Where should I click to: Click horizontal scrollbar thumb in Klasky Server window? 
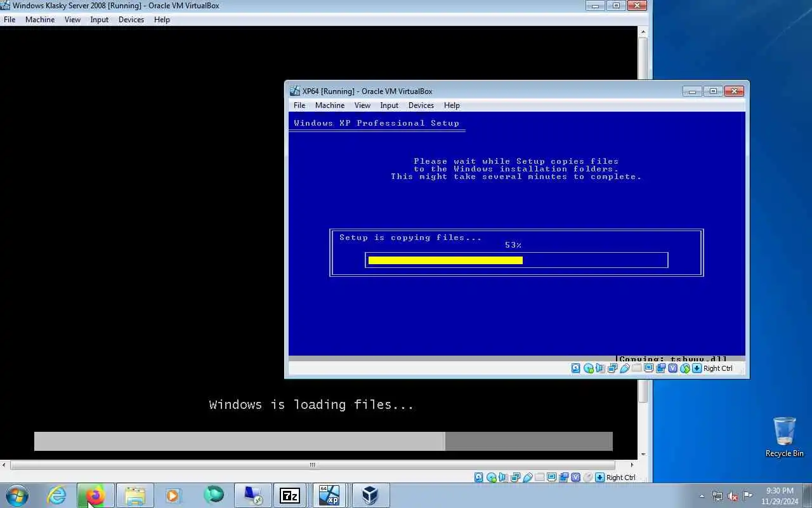[312, 465]
